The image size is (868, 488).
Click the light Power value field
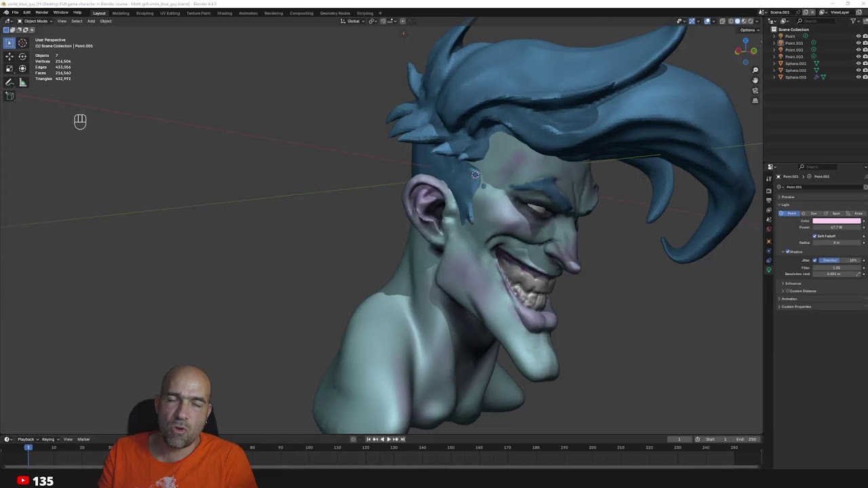[x=836, y=228]
